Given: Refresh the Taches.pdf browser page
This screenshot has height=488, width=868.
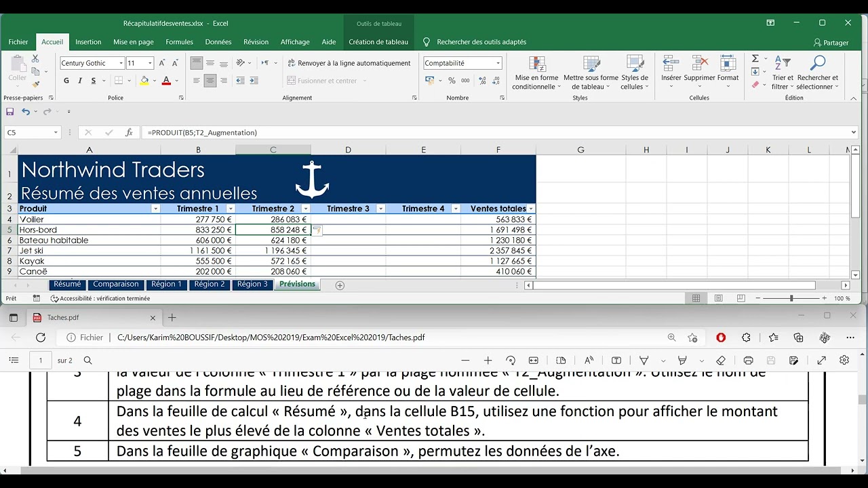Looking at the screenshot, I should click(x=41, y=338).
